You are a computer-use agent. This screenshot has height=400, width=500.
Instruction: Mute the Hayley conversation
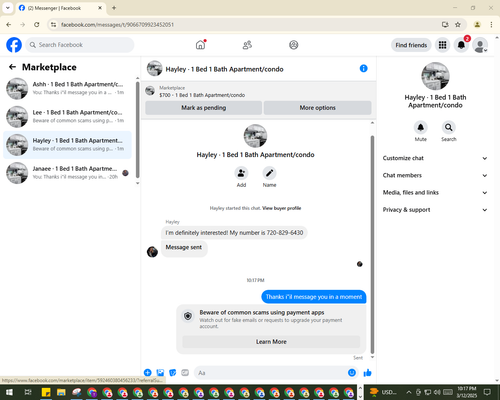(421, 127)
